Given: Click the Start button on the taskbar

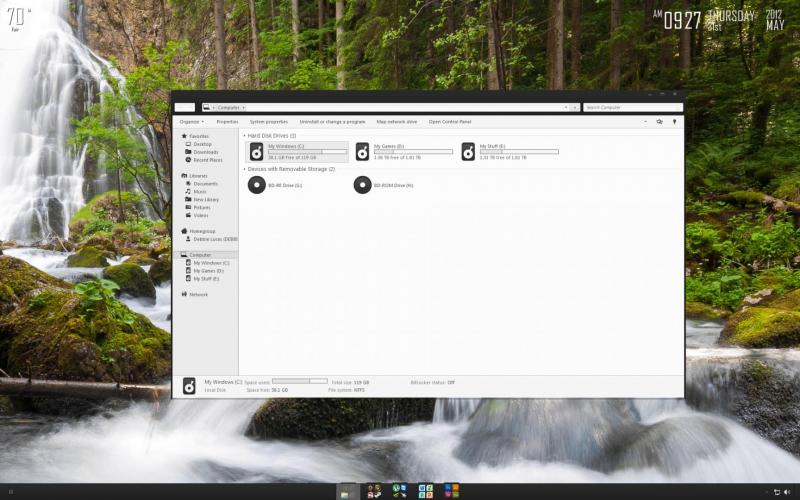Looking at the screenshot, I should (x=11, y=492).
